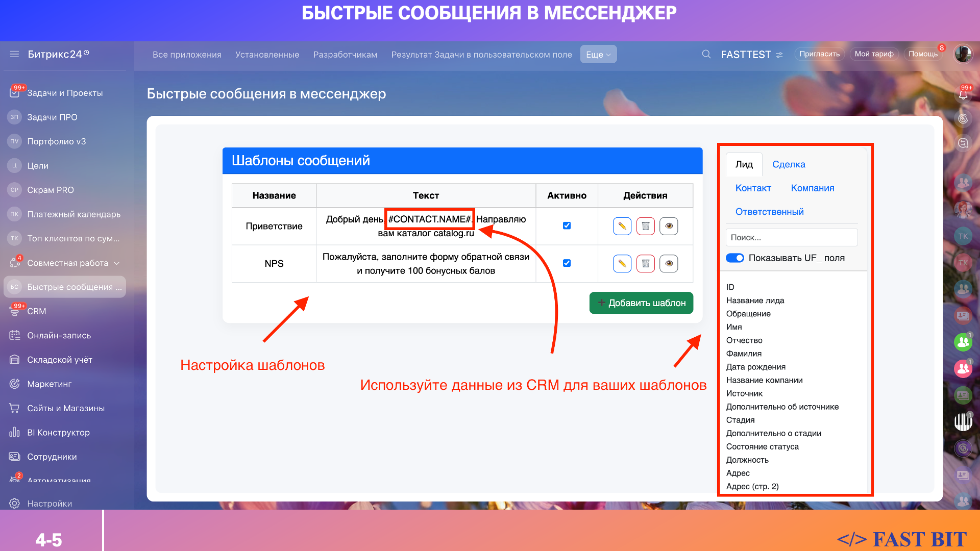Switch to the Сделка tab

pos(788,164)
